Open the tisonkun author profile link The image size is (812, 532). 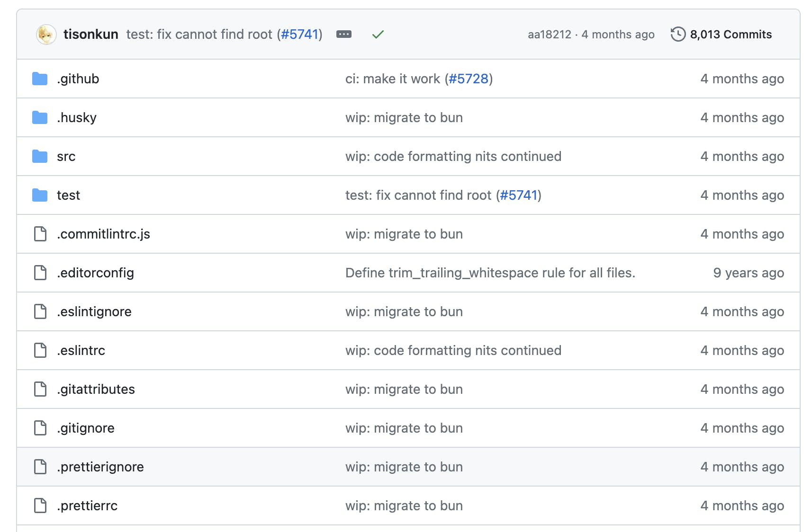(91, 35)
